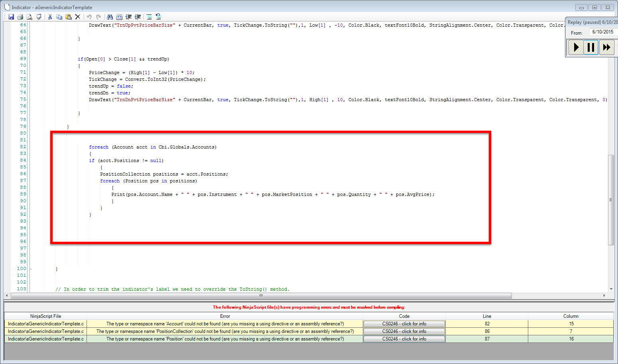This screenshot has width=618, height=364.
Task: Undo the last edit
Action: click(89, 17)
